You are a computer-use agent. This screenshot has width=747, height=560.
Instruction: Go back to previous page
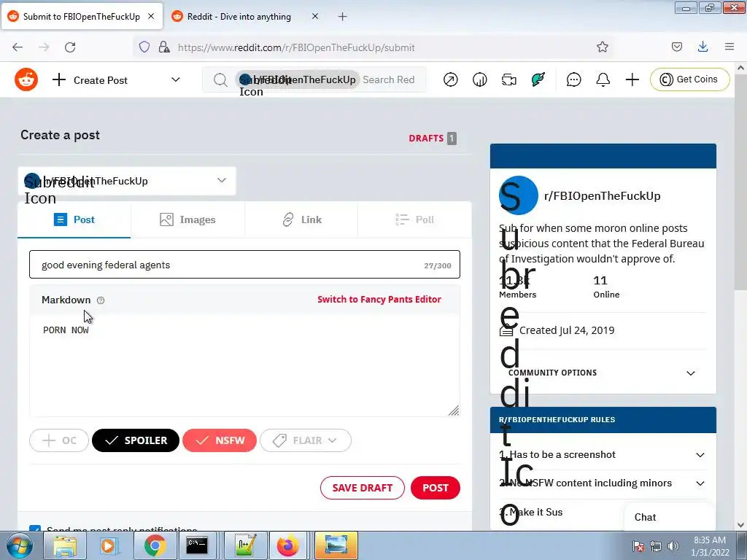pos(18,47)
